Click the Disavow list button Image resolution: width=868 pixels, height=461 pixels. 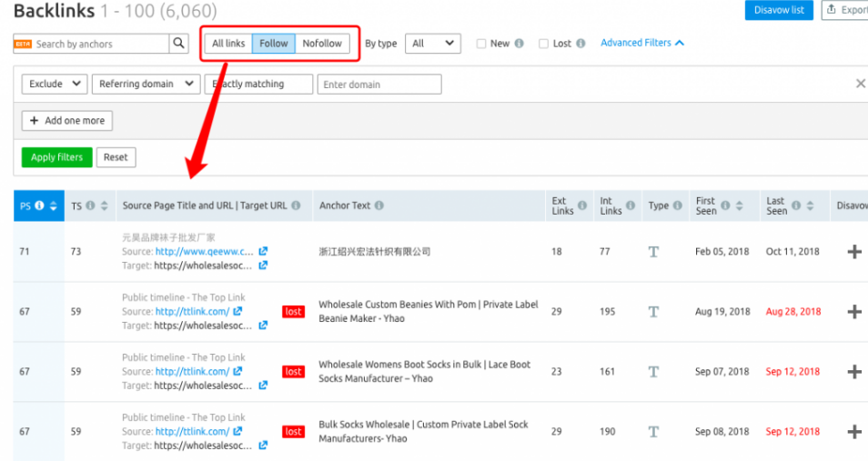[x=779, y=10]
